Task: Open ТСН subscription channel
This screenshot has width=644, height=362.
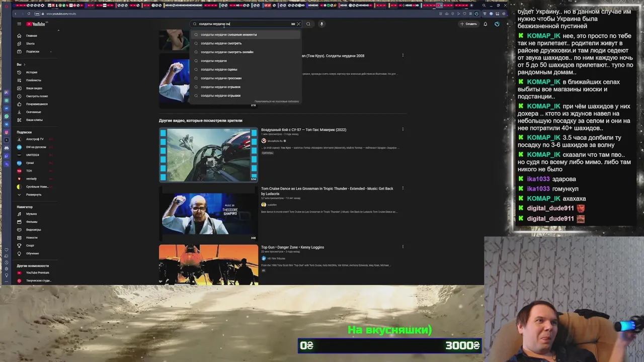Action: coord(29,171)
